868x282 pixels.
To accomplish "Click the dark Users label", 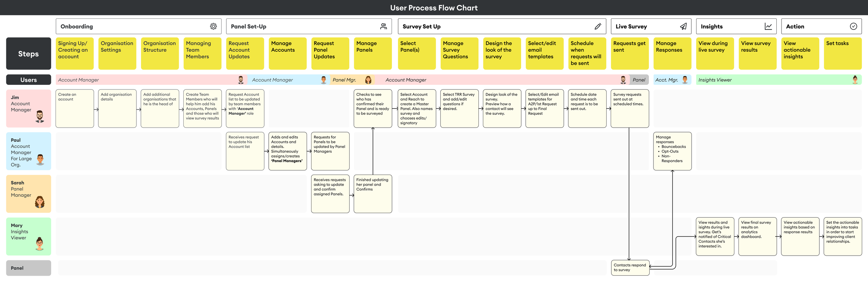I will click(28, 80).
